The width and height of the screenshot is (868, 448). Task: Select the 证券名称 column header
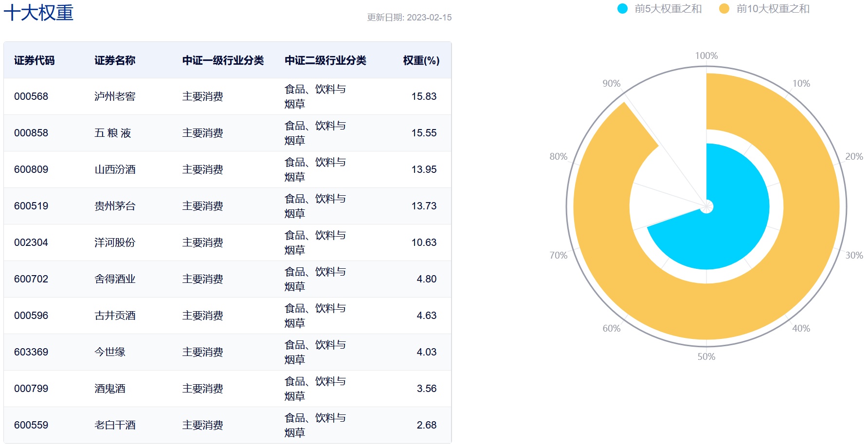click(x=115, y=60)
